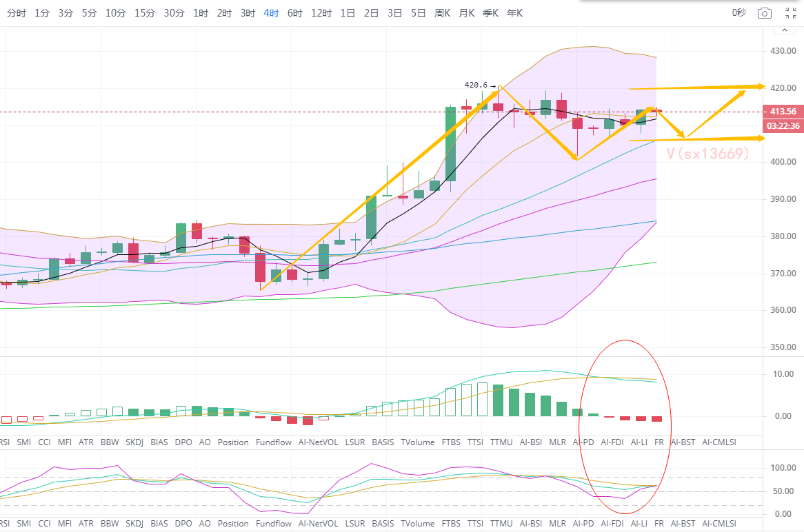Switch to the 4时 timeframe
Viewport: 804px width, 532px height.
pos(271,13)
